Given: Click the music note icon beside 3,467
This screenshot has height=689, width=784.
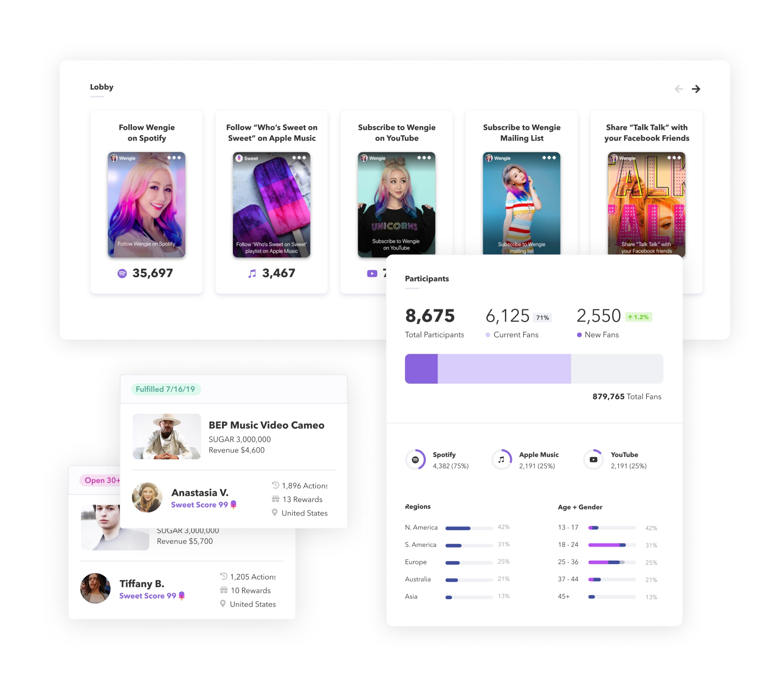Looking at the screenshot, I should click(252, 273).
